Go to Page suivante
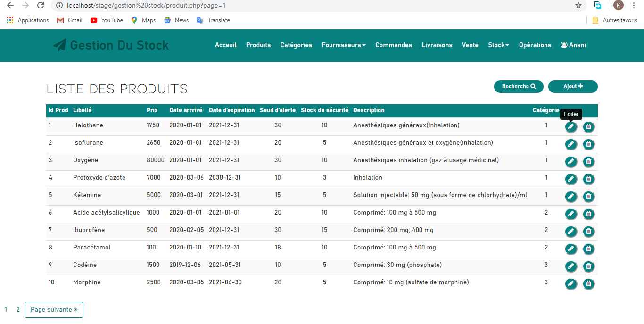The image size is (644, 324). [x=54, y=309]
